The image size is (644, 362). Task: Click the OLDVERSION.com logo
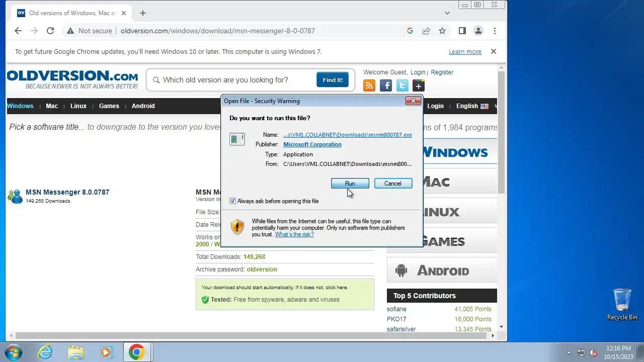pyautogui.click(x=72, y=79)
